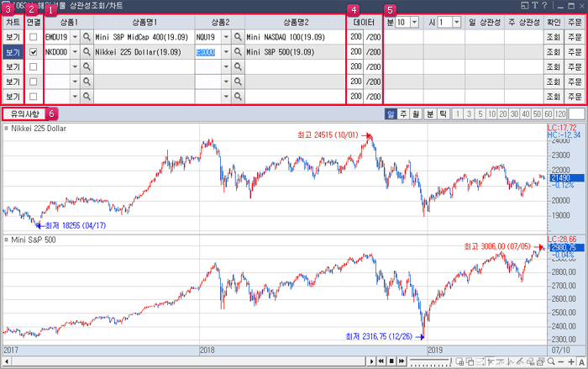
Task: Check the link box for the EMDU19 row
Action: (34, 37)
